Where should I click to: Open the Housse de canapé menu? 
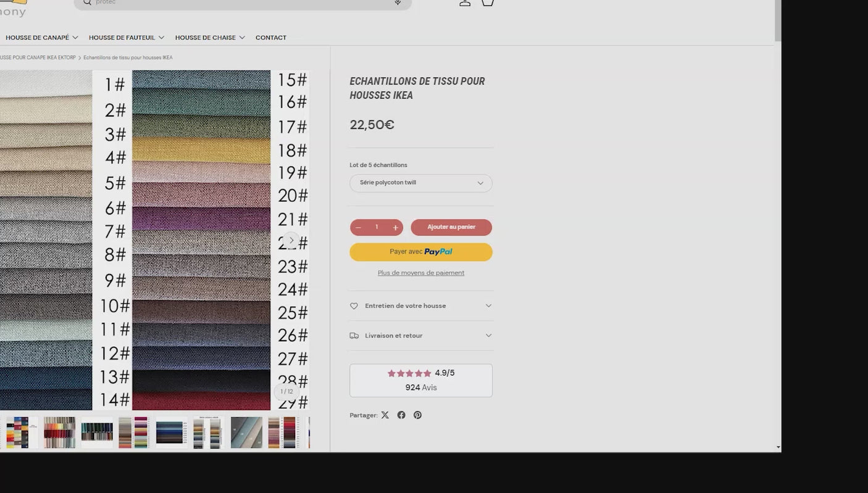point(42,38)
